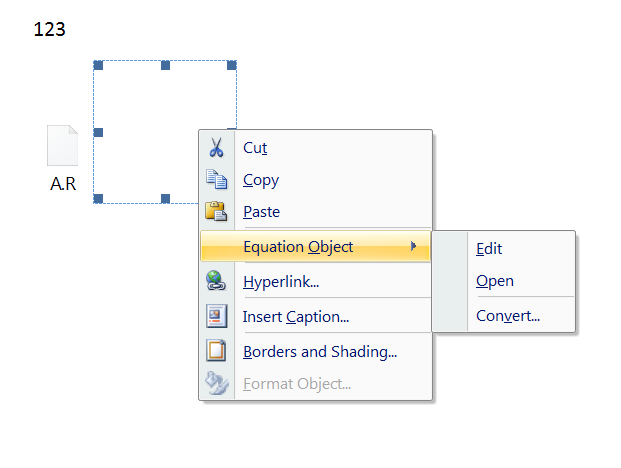
Task: Click the scissors Cut icon
Action: point(216,147)
